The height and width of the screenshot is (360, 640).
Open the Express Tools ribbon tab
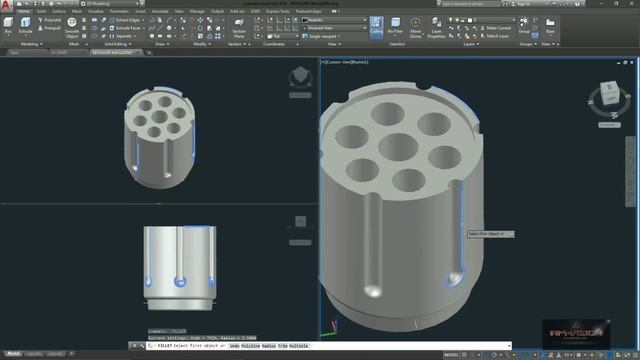pyautogui.click(x=278, y=11)
